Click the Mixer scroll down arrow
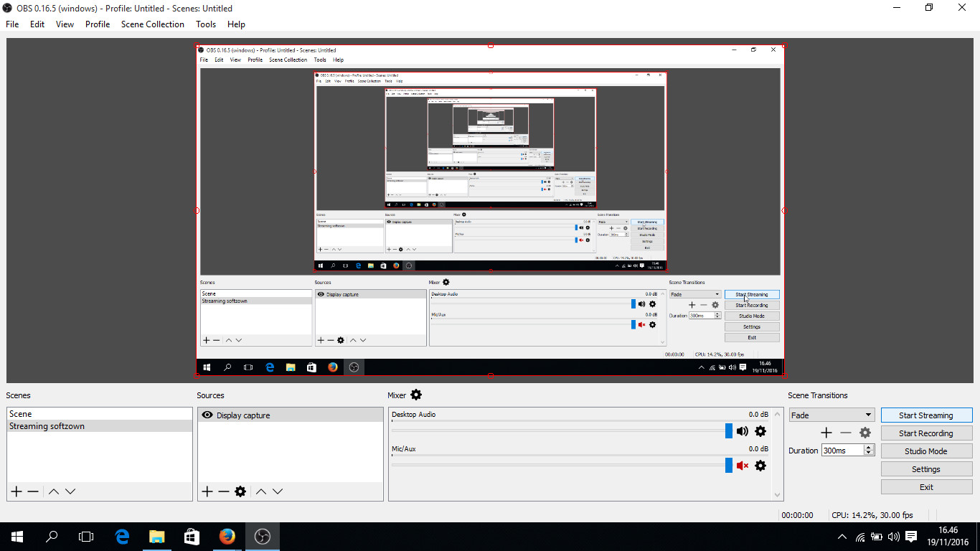Screen dimensions: 980x551 point(777,495)
